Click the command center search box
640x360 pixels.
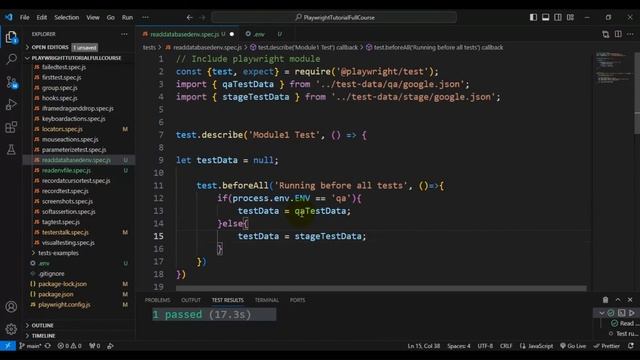tap(334, 18)
